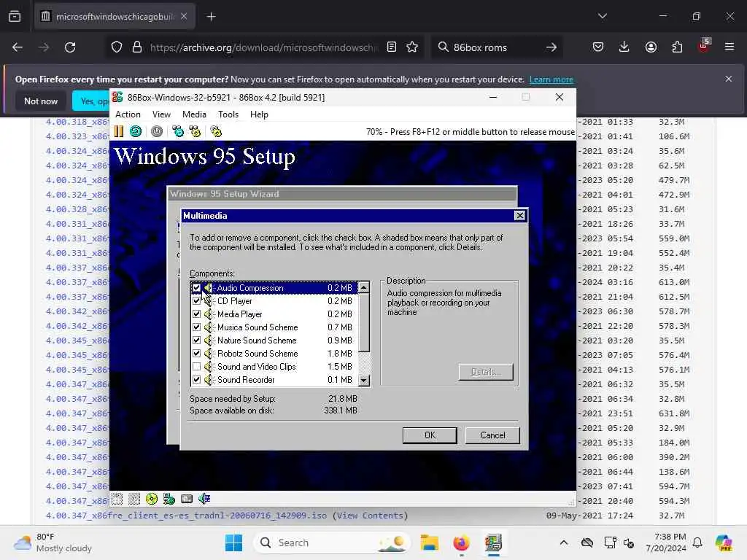Open the 86Box Help menu
747x560 pixels.
click(x=259, y=114)
